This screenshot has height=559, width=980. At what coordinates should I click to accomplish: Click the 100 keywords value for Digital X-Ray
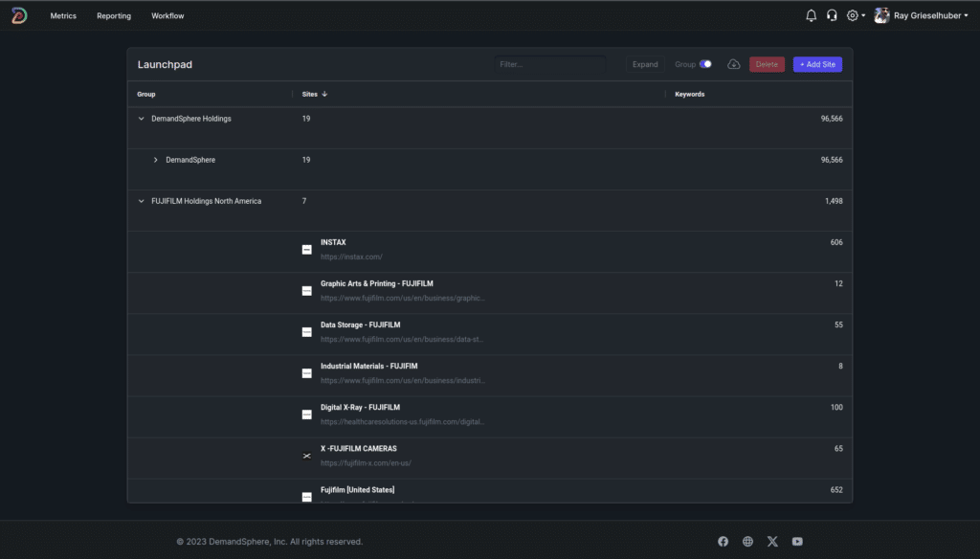click(836, 408)
